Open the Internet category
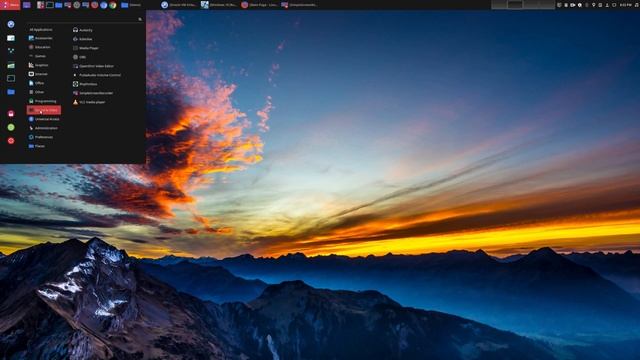The height and width of the screenshot is (360, 640). click(x=38, y=74)
